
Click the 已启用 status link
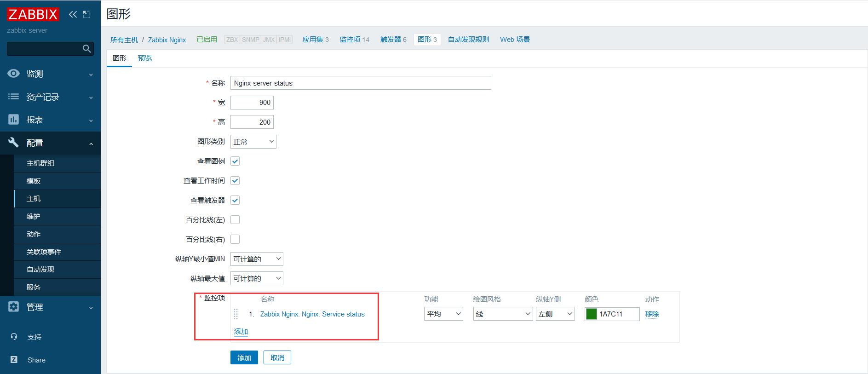[207, 40]
